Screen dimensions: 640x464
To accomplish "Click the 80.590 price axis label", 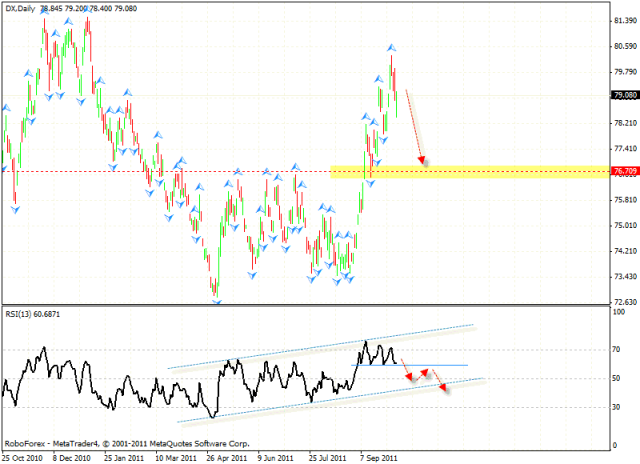I will (624, 46).
